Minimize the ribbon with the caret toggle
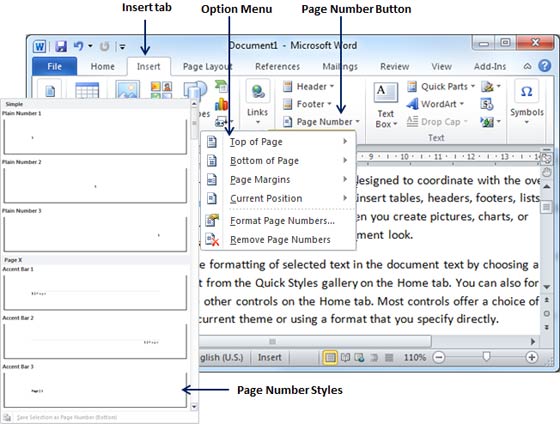The image size is (560, 424). tap(527, 66)
